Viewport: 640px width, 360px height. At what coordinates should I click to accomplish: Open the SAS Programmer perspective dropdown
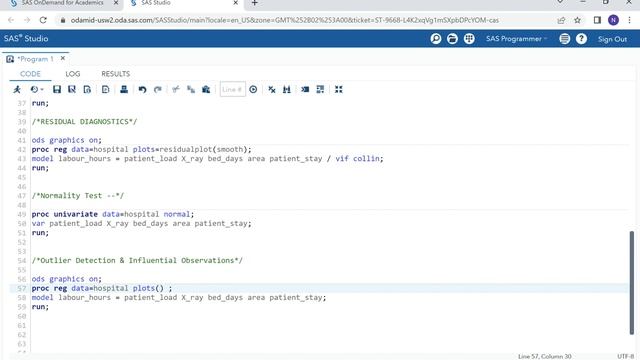516,39
